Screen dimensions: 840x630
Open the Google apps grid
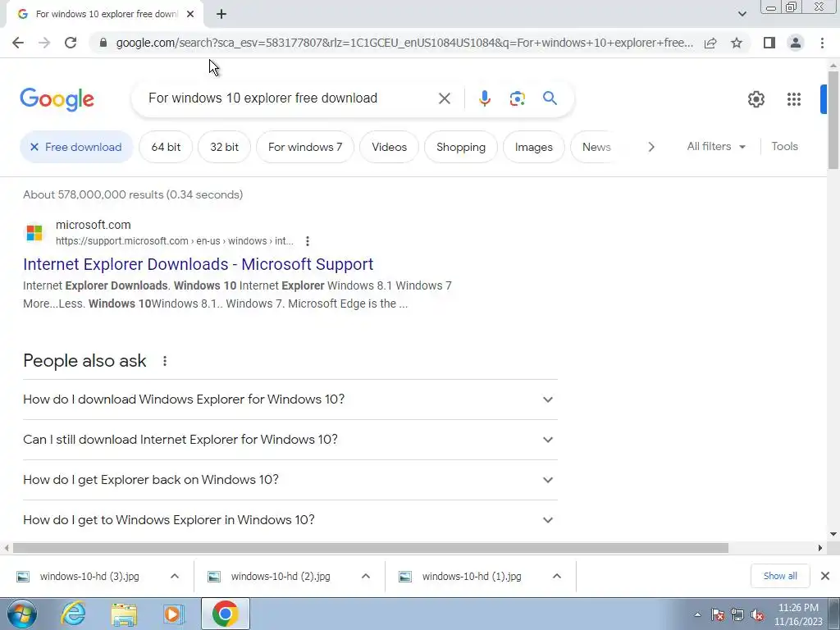click(x=793, y=99)
